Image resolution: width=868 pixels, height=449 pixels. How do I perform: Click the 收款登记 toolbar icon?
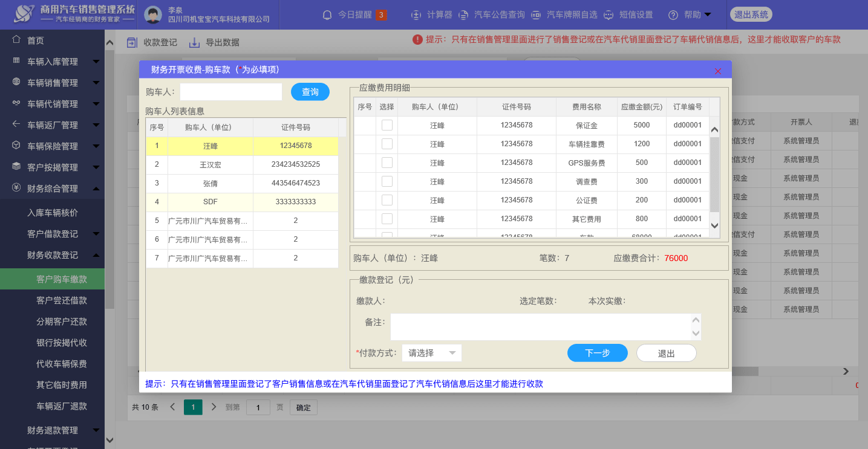132,42
